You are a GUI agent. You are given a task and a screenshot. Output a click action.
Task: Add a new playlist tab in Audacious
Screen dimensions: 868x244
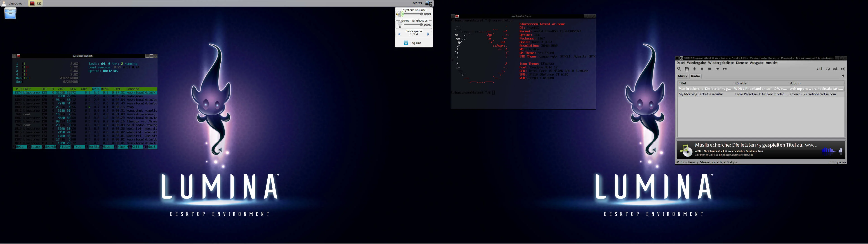click(x=843, y=76)
